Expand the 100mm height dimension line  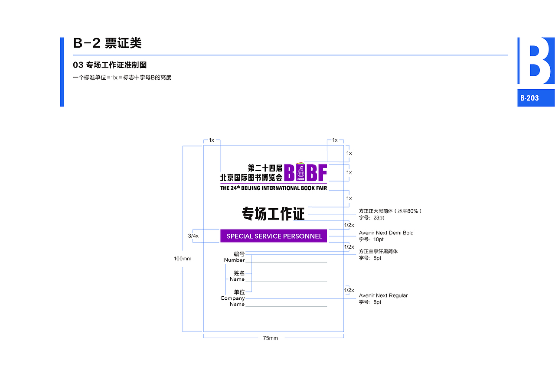click(x=183, y=259)
